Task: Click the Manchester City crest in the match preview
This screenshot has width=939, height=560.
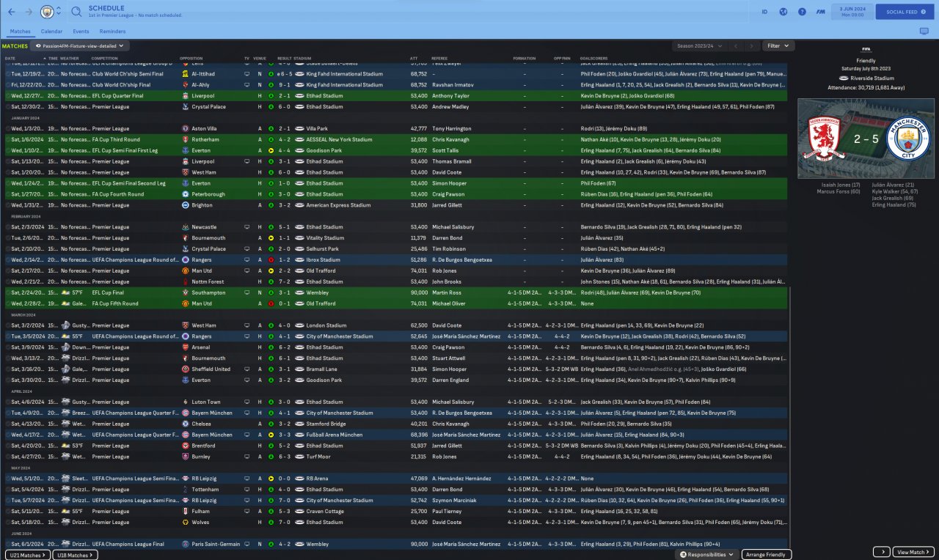Action: click(x=907, y=139)
